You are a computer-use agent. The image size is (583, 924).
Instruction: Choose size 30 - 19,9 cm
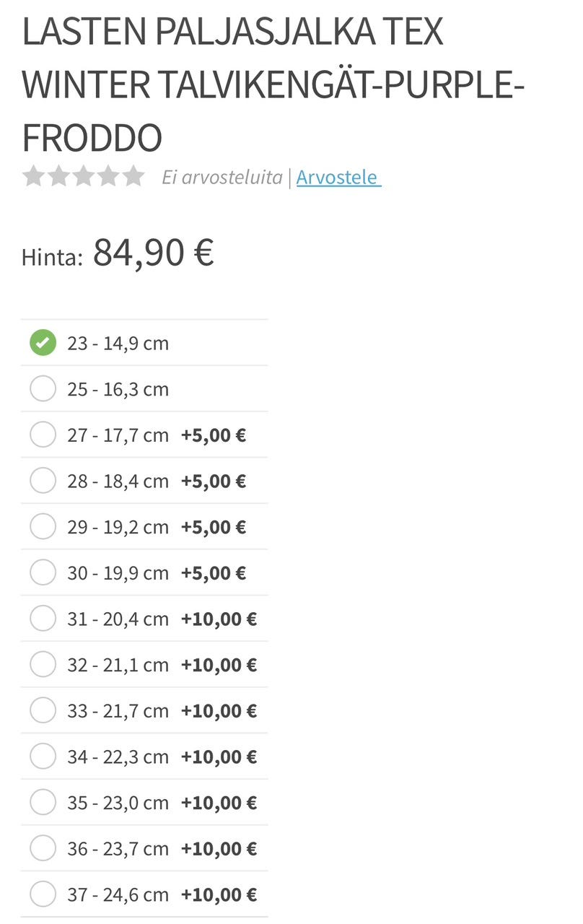43,573
